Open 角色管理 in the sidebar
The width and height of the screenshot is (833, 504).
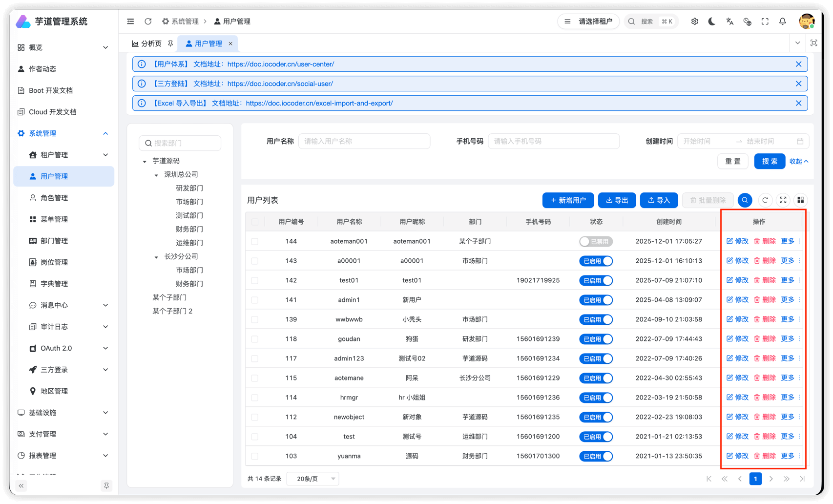54,198
